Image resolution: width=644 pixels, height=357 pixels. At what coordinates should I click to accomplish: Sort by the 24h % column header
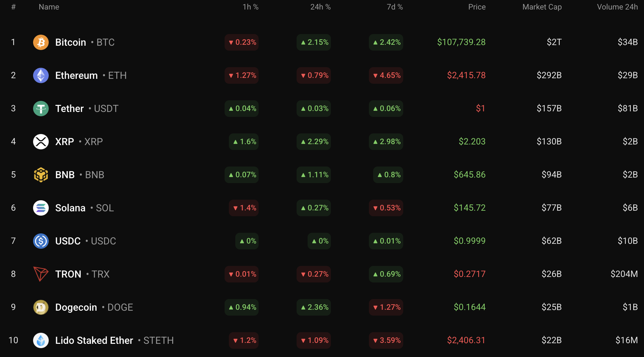(320, 7)
